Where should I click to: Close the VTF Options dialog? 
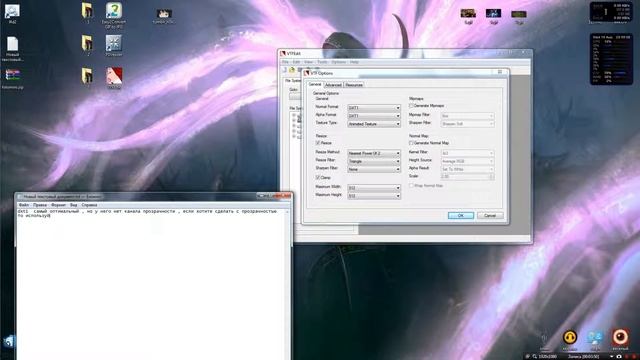500,72
